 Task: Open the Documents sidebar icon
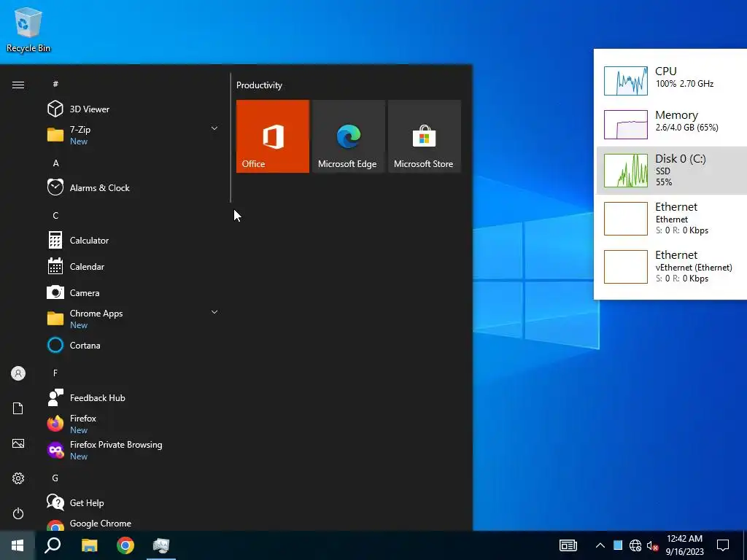(18, 408)
